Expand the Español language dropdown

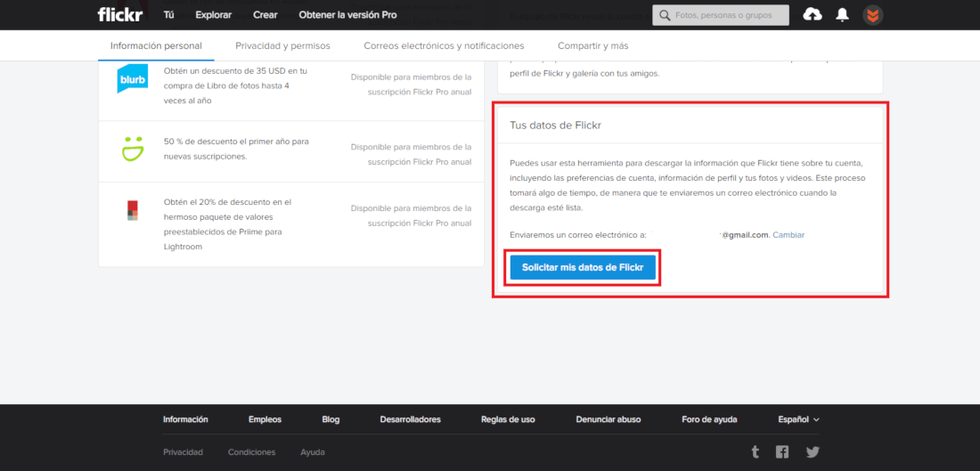click(x=799, y=419)
